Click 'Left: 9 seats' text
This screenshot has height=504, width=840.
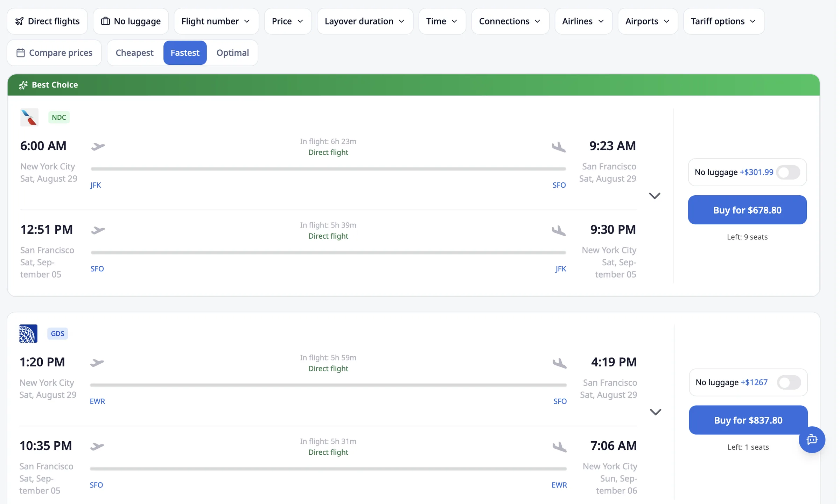click(747, 237)
